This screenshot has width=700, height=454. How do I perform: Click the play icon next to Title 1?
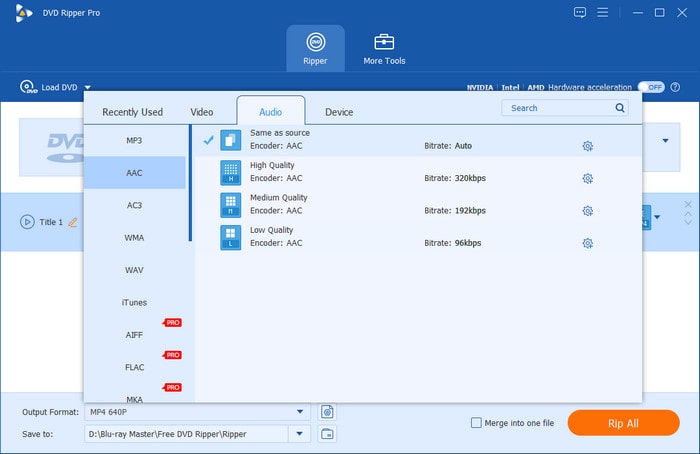[x=27, y=222]
